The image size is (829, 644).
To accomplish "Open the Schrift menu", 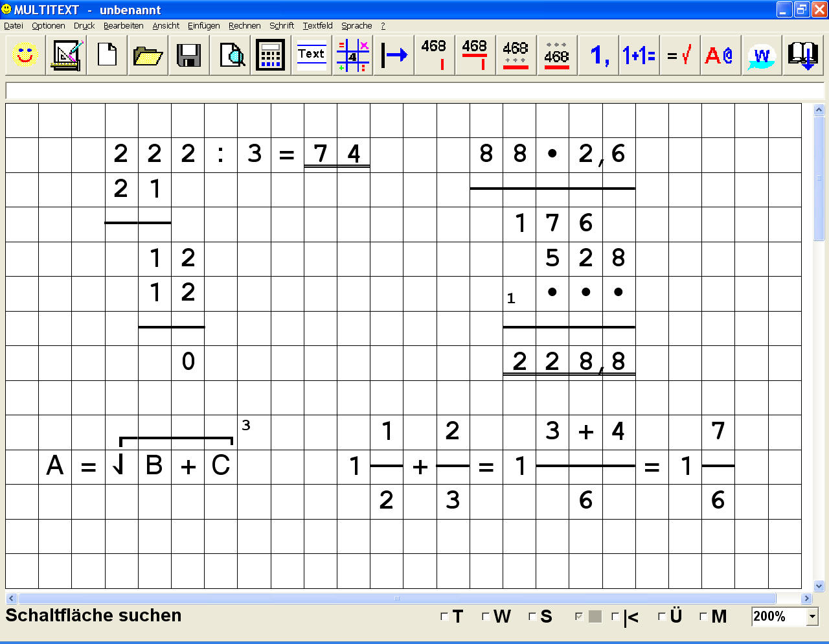I will pyautogui.click(x=282, y=26).
